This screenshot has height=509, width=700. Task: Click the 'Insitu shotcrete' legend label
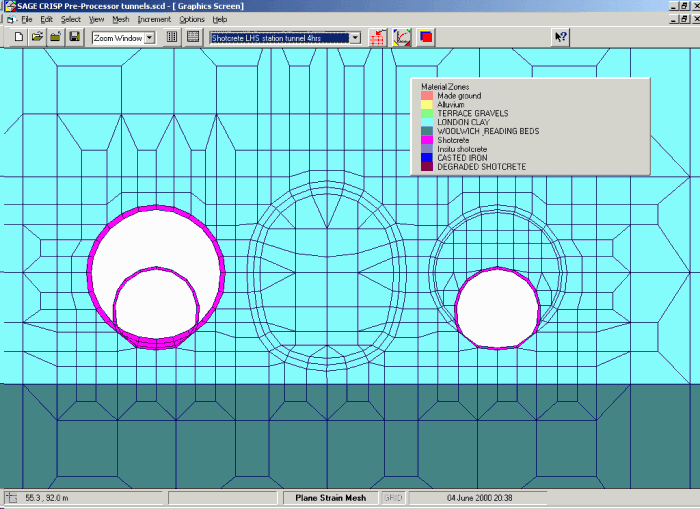click(x=462, y=149)
